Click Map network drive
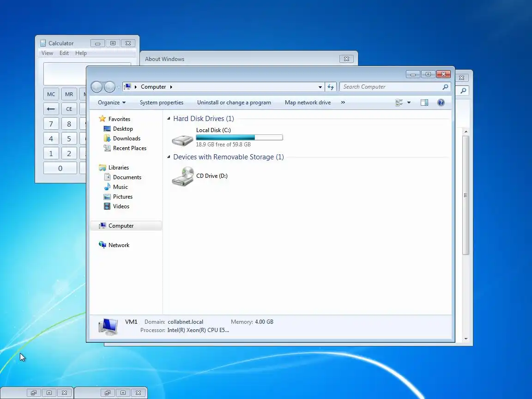 coord(308,103)
